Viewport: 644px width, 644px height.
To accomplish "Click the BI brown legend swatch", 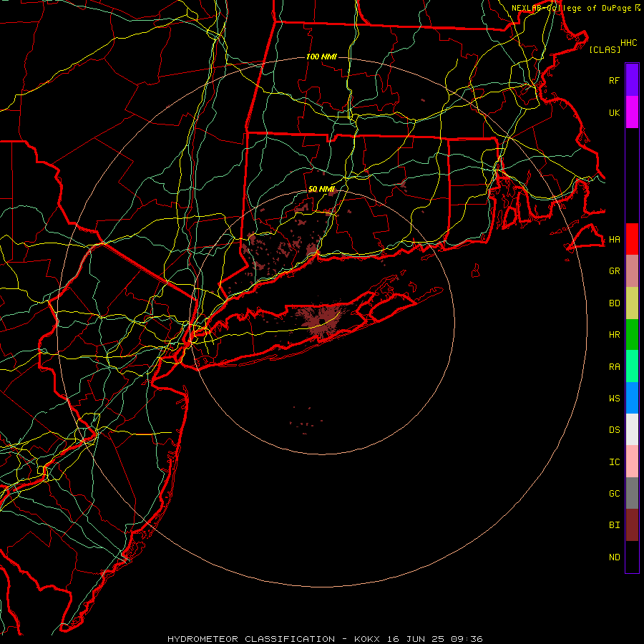I will 632,525.
